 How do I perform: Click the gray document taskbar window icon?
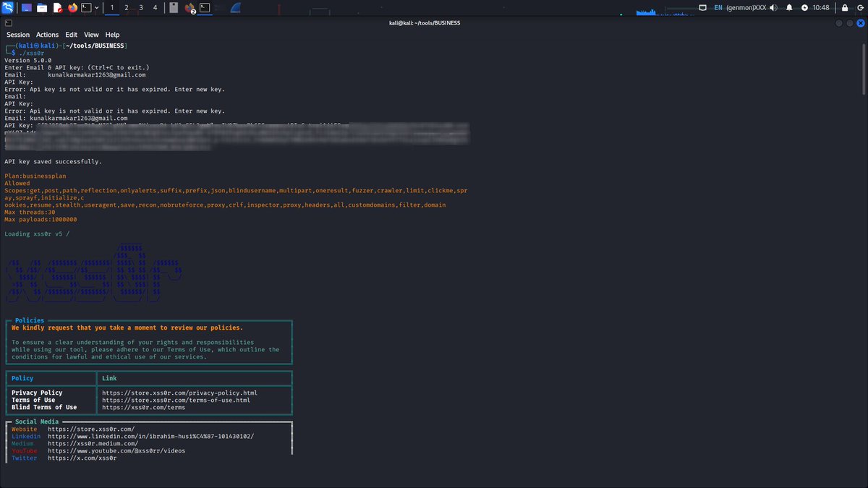pyautogui.click(x=174, y=8)
